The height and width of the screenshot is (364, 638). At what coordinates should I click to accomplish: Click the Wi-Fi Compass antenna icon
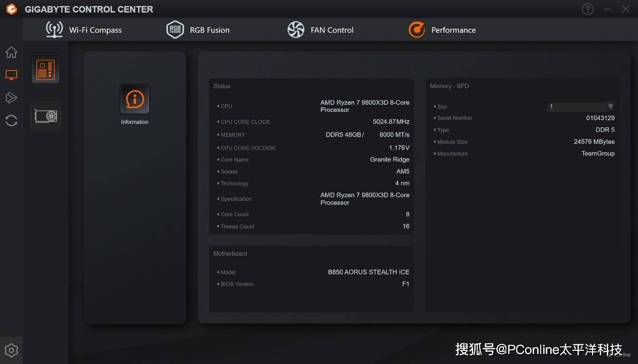54,30
